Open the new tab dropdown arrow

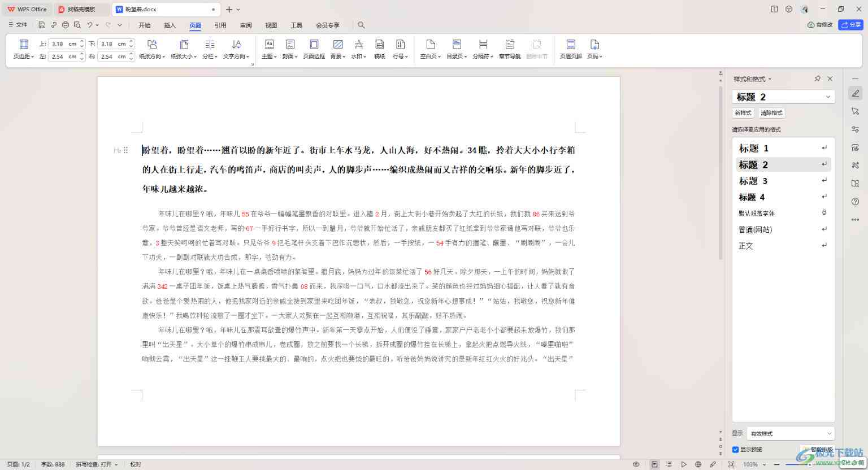[x=238, y=10]
